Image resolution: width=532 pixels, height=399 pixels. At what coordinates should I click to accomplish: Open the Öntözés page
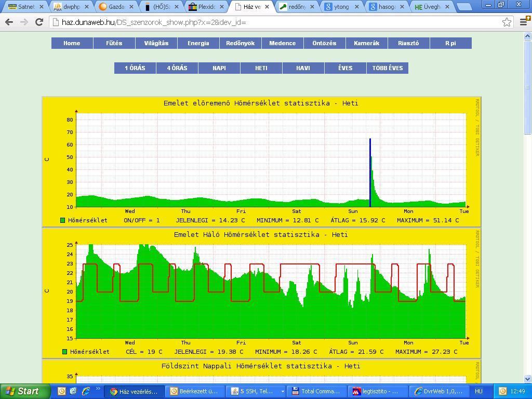click(x=324, y=43)
